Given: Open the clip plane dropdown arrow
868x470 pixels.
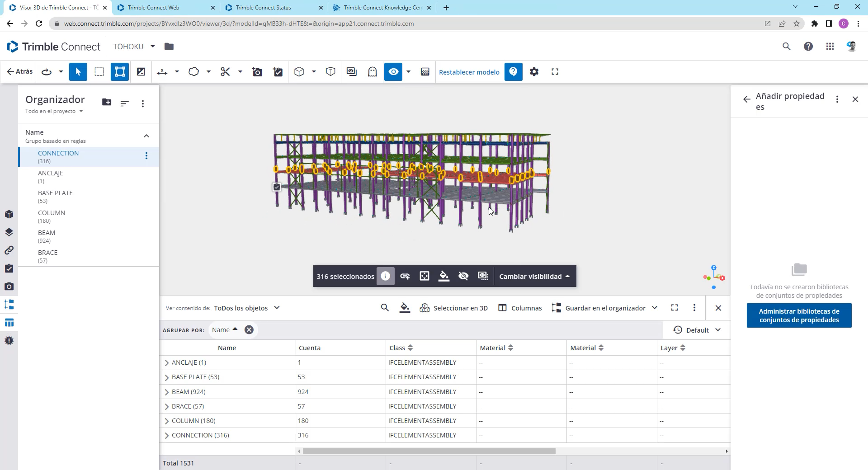Looking at the screenshot, I should (240, 72).
